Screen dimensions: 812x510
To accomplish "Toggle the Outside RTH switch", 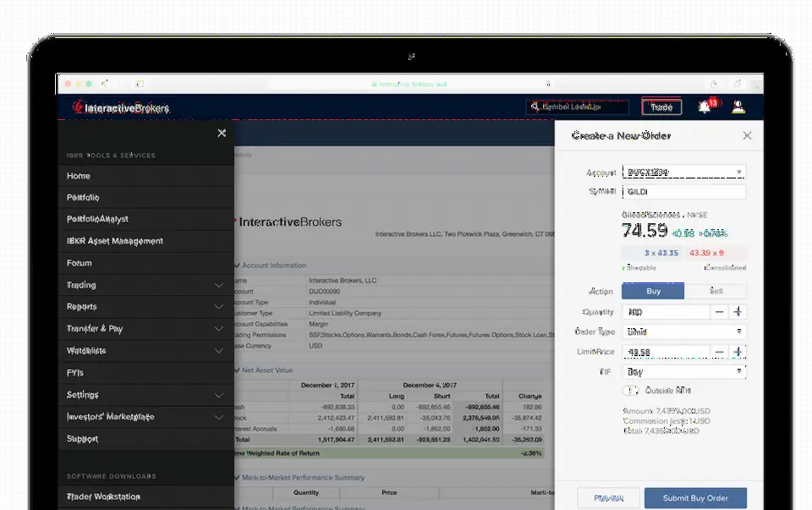I will click(630, 391).
